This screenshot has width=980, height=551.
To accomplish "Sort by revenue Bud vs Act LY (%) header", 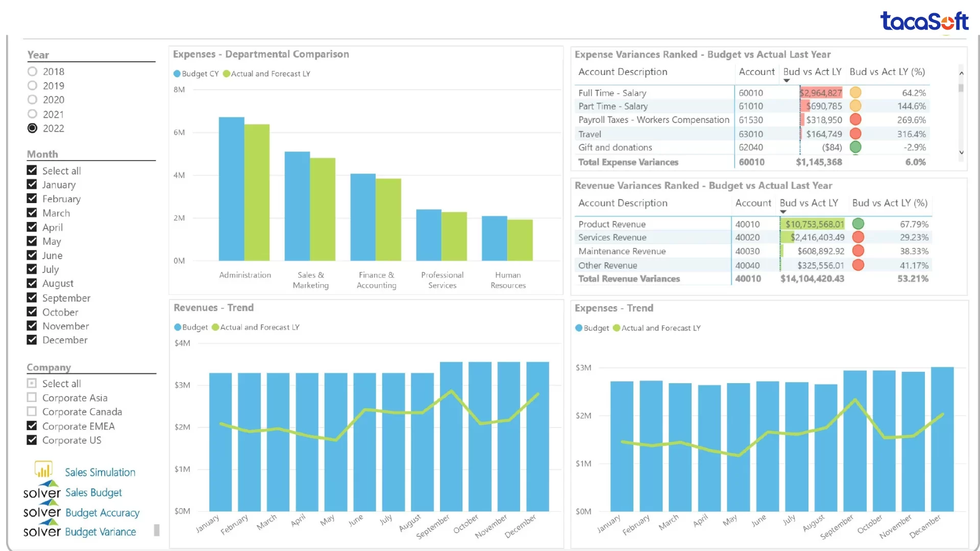I will (x=890, y=203).
